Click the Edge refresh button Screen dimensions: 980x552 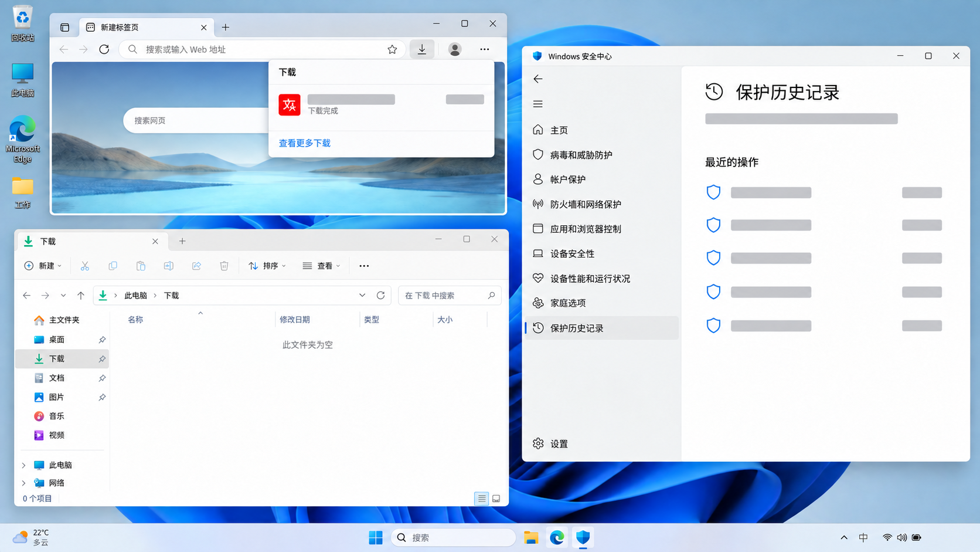(104, 49)
